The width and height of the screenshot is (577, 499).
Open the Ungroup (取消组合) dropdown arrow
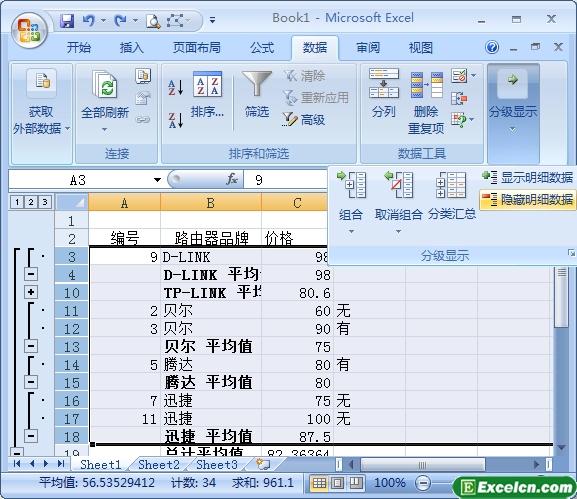pos(398,231)
